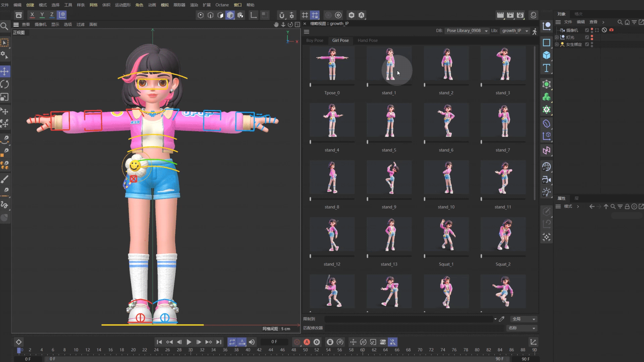Toggle autokeying red A button
This screenshot has width=644, height=362.
pos(307,342)
